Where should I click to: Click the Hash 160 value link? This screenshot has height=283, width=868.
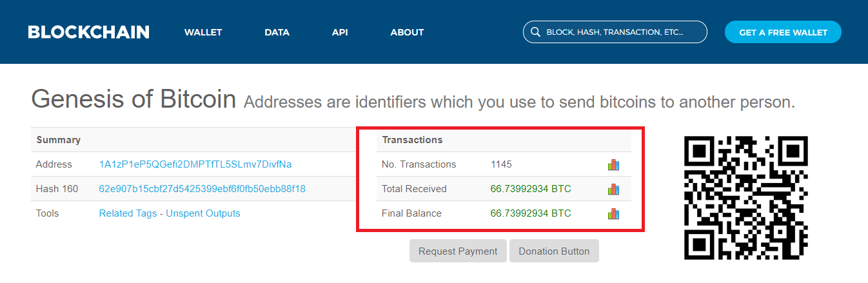coord(202,189)
